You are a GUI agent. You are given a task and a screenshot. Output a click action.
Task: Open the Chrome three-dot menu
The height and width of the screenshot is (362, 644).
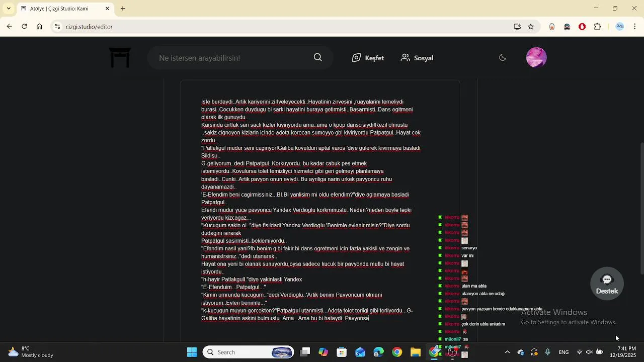tap(635, 27)
